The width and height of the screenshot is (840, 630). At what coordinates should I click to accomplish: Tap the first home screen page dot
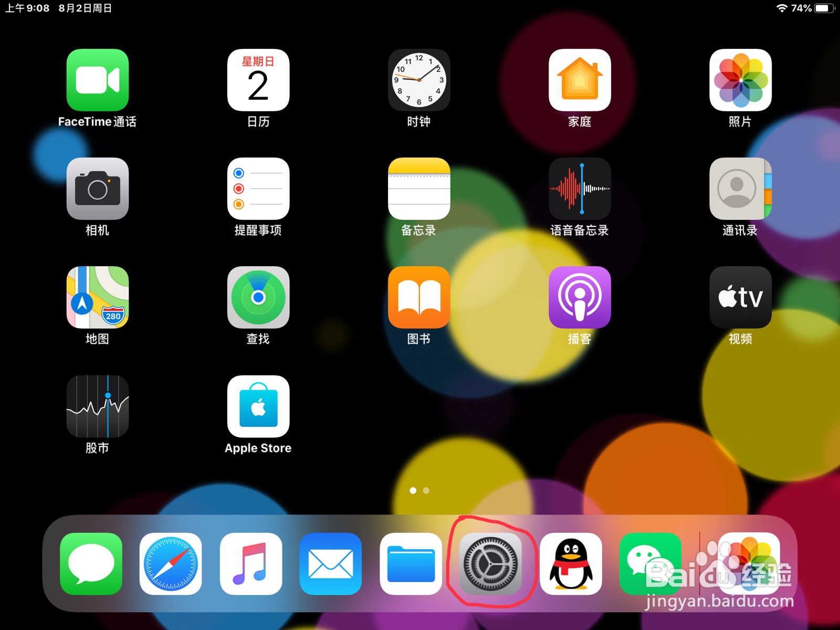[x=413, y=490]
